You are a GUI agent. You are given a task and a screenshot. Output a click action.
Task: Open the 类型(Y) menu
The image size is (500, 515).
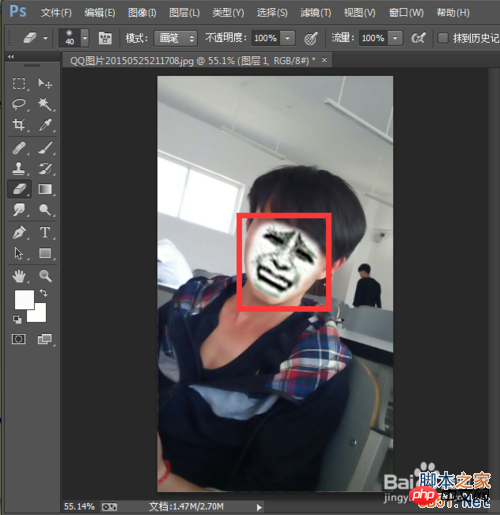click(228, 13)
